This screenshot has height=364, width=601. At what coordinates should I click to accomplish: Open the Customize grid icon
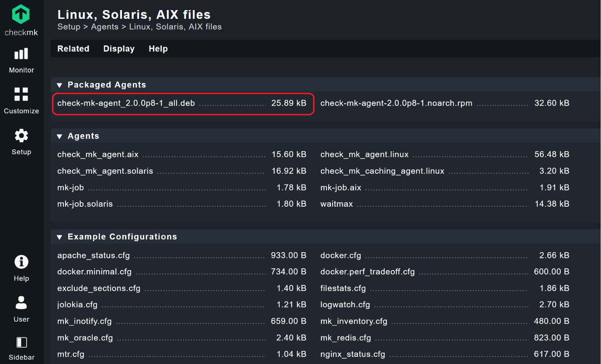(21, 94)
